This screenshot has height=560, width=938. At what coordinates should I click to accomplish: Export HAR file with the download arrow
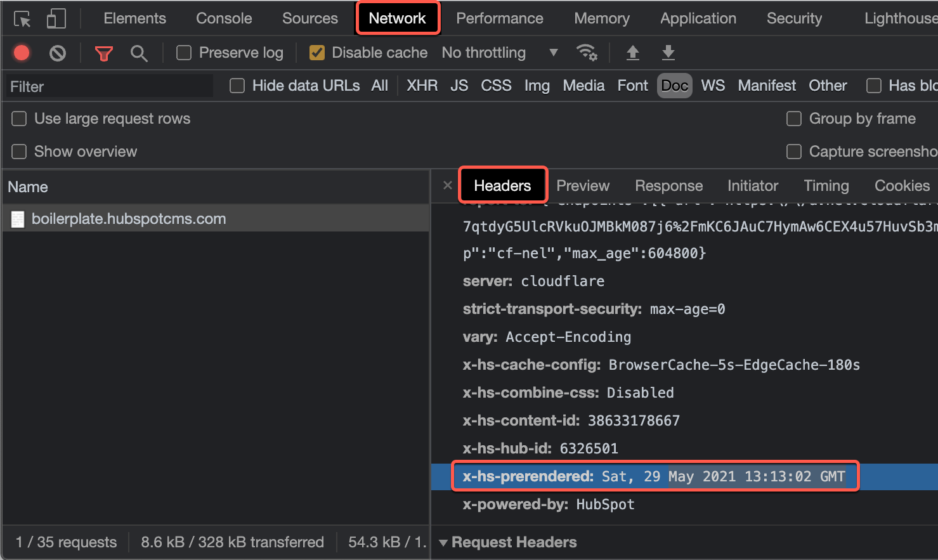668,53
